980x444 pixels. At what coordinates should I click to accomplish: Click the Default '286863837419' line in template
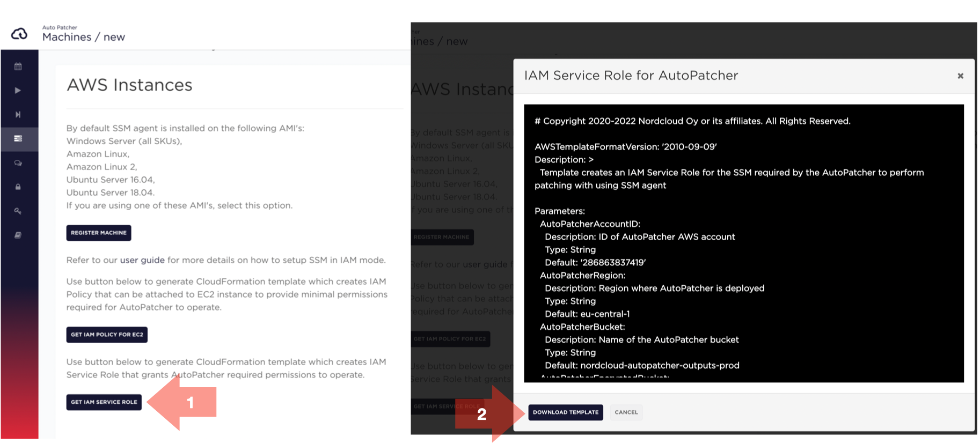(x=595, y=263)
